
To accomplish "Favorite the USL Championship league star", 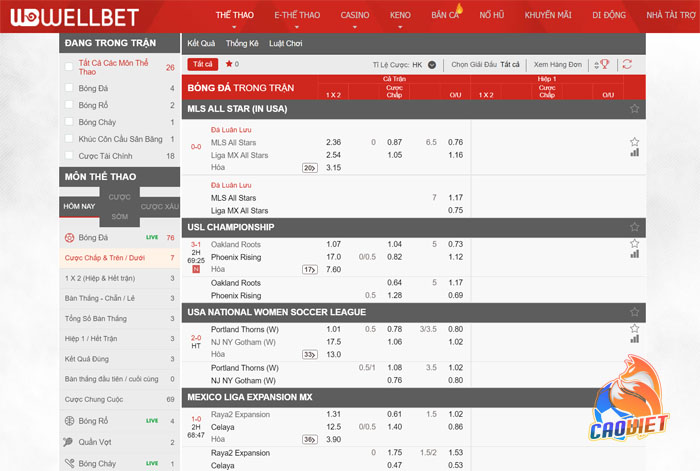I will (x=634, y=227).
